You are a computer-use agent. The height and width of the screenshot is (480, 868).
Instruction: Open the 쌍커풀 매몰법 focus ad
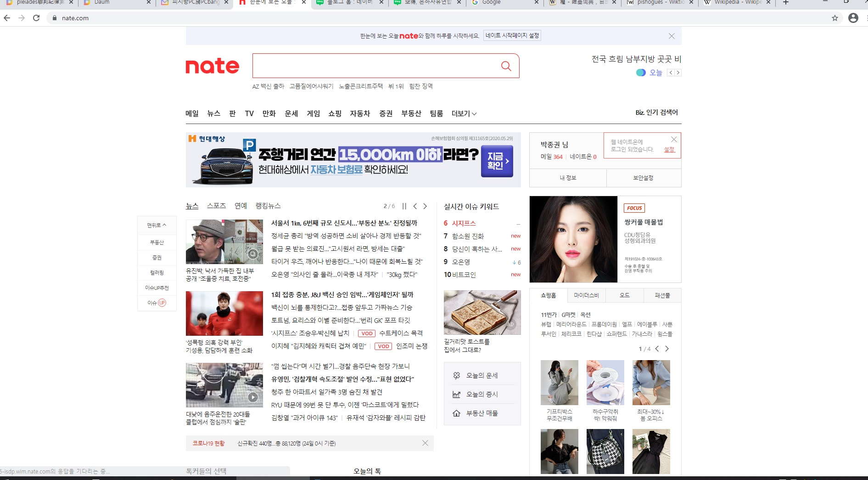(605, 239)
